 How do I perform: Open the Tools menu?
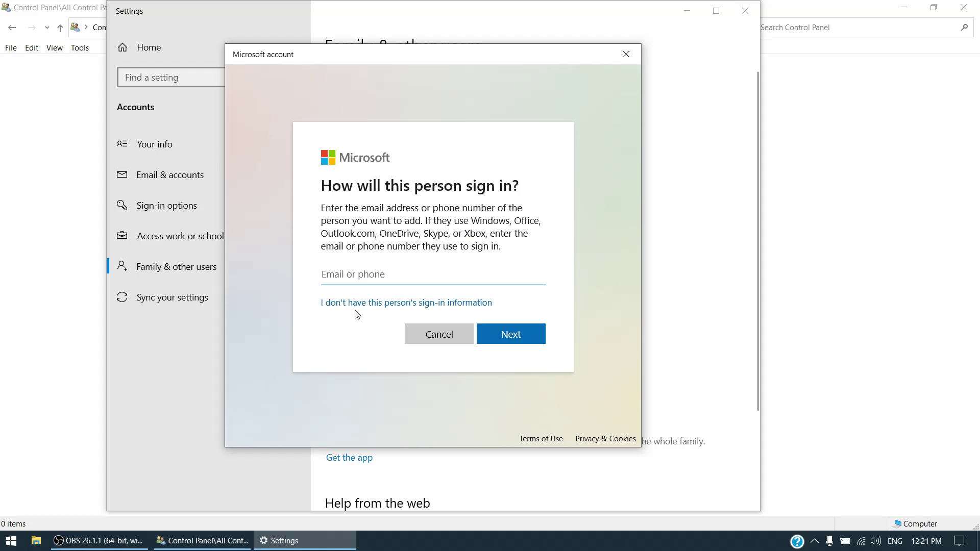pyautogui.click(x=80, y=48)
